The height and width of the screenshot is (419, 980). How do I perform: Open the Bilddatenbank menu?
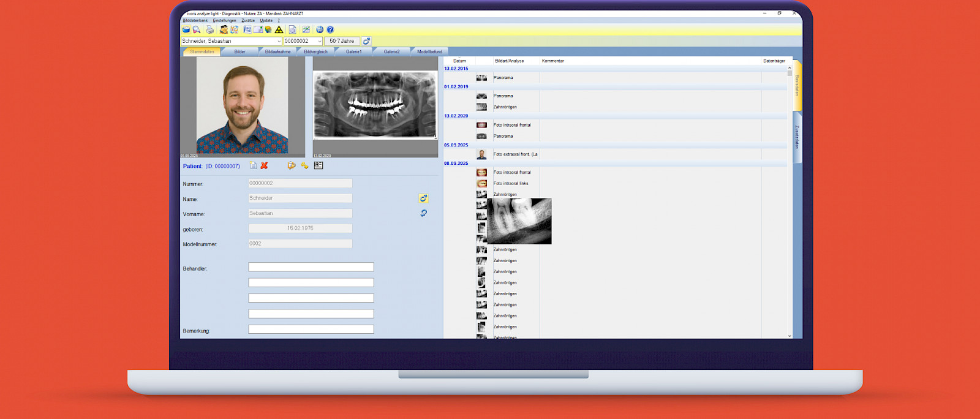click(195, 20)
